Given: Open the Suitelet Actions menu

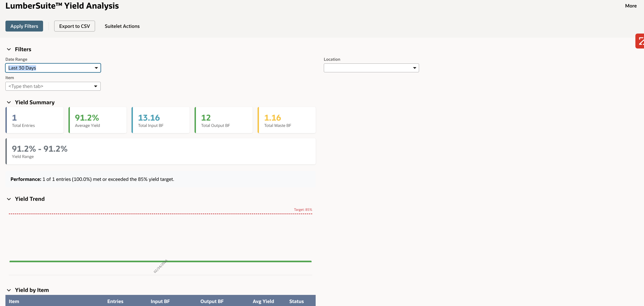Looking at the screenshot, I should tap(122, 26).
